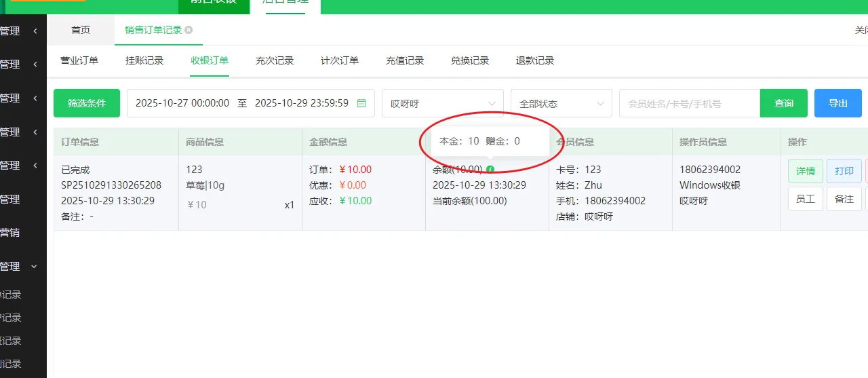This screenshot has width=868, height=378.
Task: Close the 销售订单记录 tab via its x icon
Action: (189, 30)
